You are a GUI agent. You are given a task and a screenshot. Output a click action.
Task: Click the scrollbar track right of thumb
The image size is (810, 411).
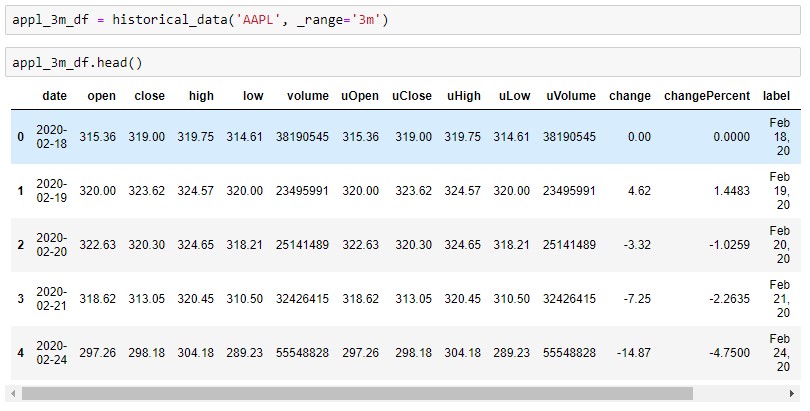(x=739, y=393)
